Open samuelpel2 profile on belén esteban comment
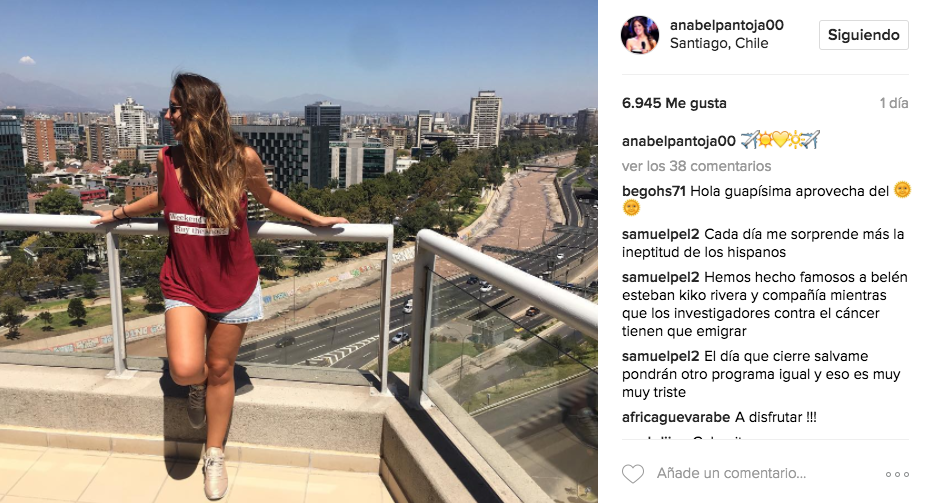The height and width of the screenshot is (503, 930). pos(661,277)
